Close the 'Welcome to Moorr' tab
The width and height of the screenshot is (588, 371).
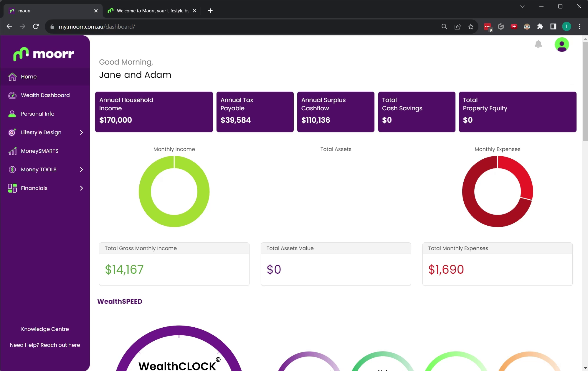(x=194, y=11)
